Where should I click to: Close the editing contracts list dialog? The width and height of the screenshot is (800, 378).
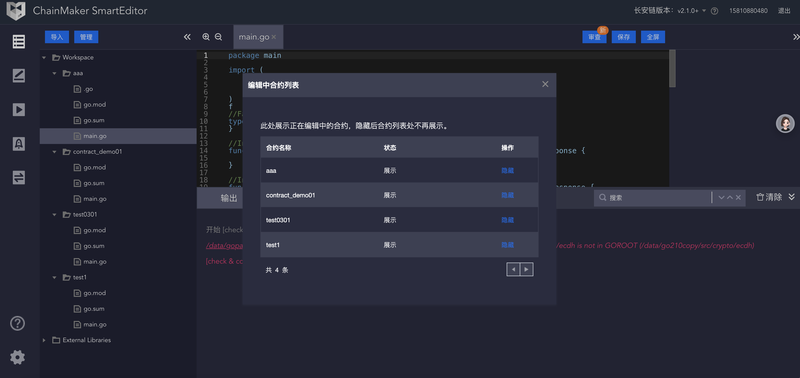(545, 84)
